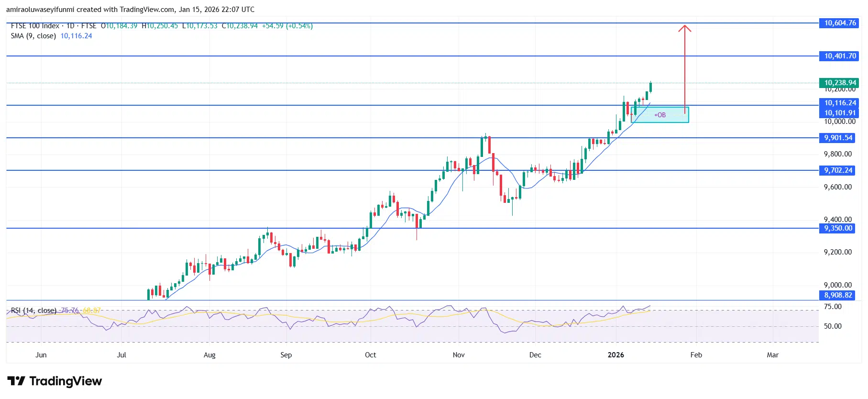Click the 9,000.00 price axis tick
Screen dimensions: 868x399
coord(838,285)
